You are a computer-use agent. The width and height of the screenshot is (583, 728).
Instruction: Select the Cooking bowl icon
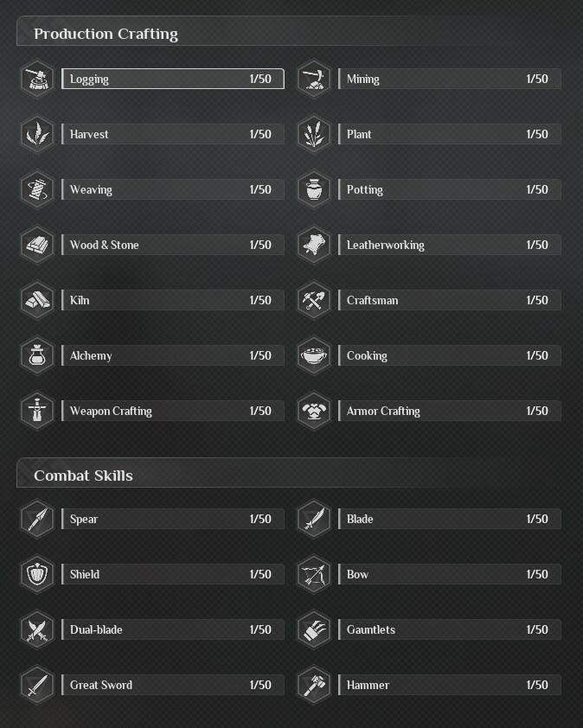pyautogui.click(x=314, y=355)
